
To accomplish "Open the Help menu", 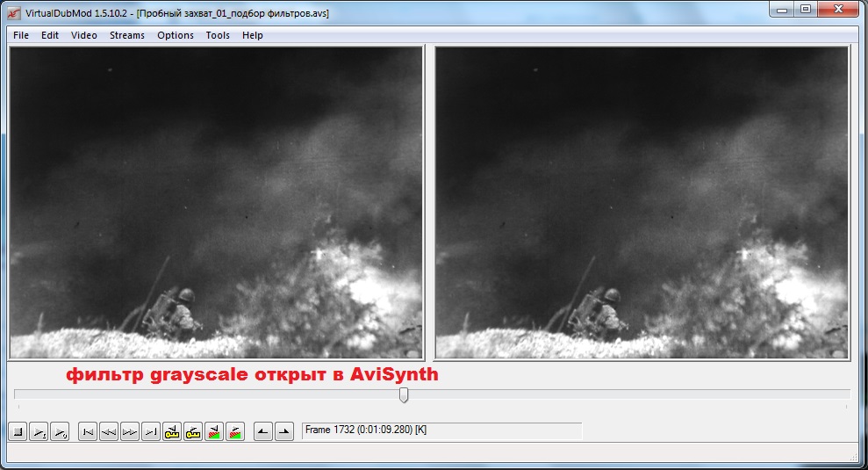I will point(253,35).
